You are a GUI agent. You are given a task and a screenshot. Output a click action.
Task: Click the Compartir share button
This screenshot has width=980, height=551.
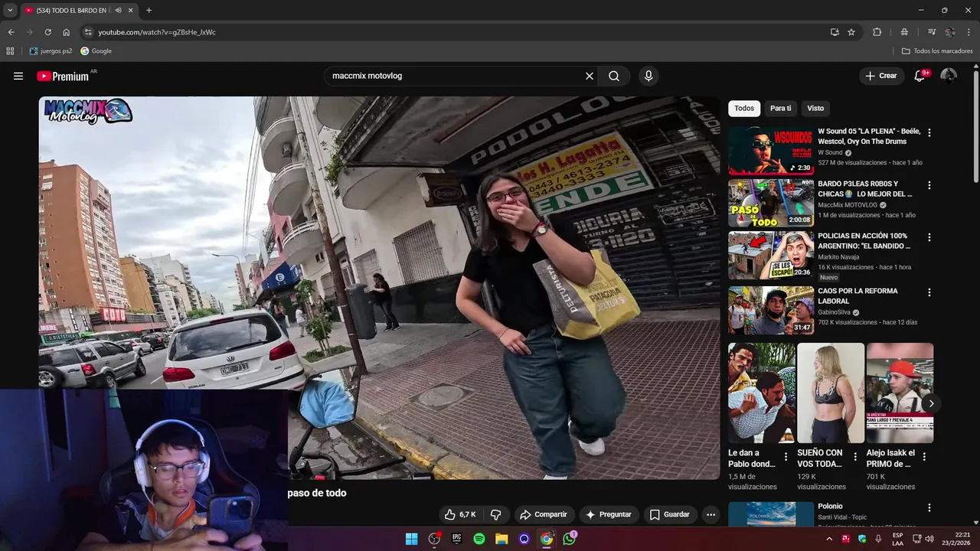pos(543,514)
